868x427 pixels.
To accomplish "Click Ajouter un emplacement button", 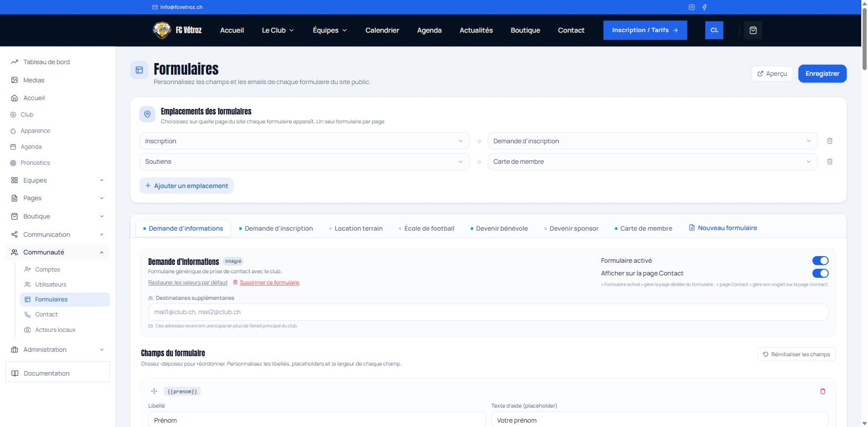I will click(187, 186).
